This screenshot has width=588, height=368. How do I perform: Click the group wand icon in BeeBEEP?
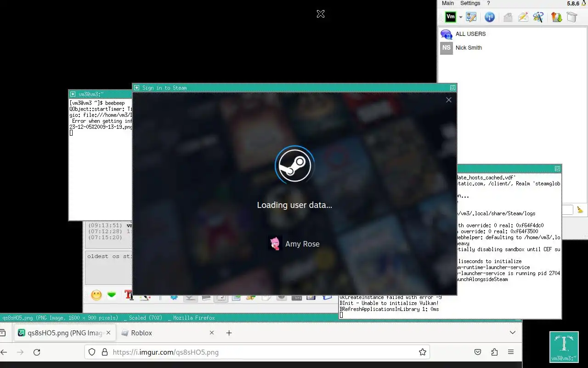(x=538, y=17)
